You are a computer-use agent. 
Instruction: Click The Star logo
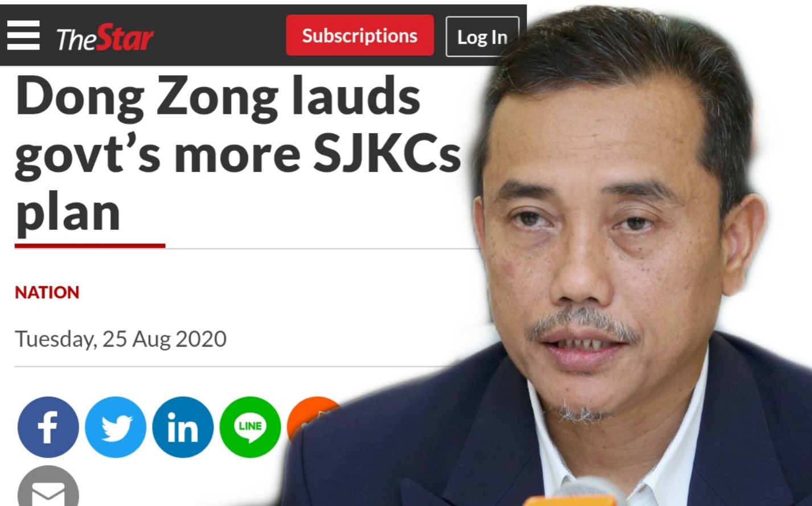tap(105, 38)
